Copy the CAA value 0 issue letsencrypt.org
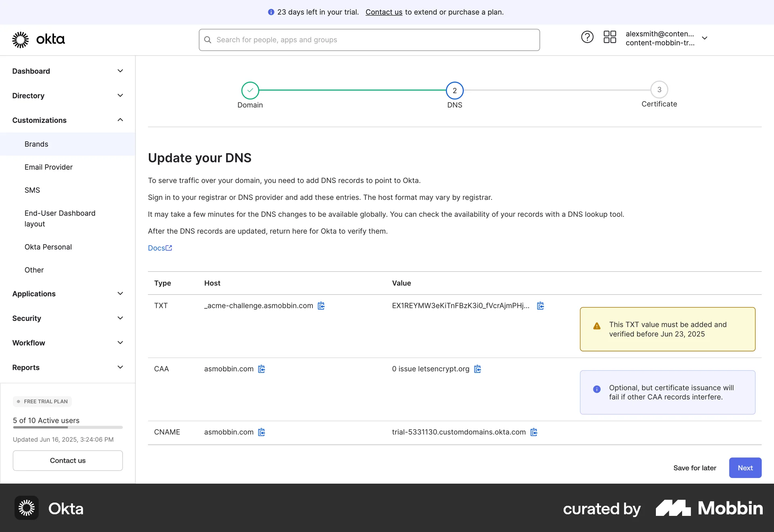The height and width of the screenshot is (532, 774). 478,369
